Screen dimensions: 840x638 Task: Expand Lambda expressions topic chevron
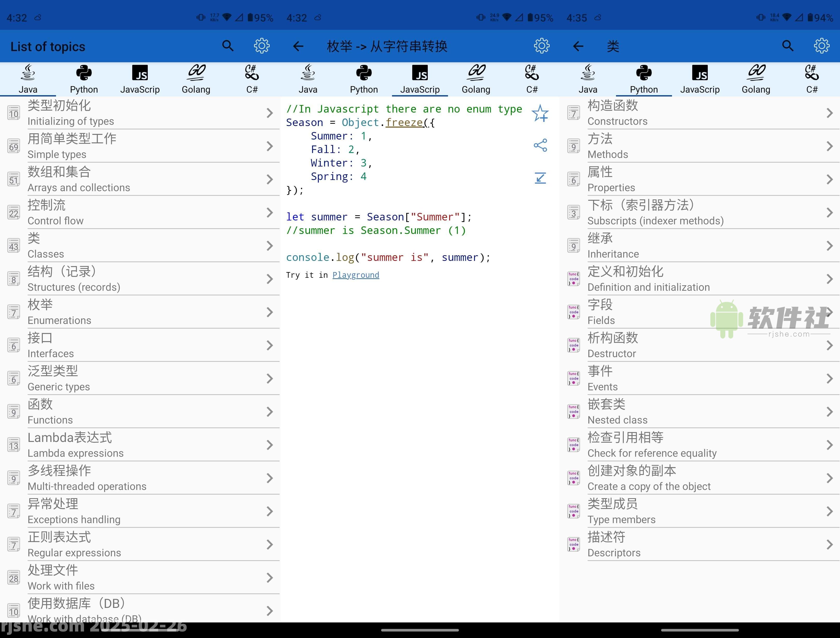tap(270, 445)
